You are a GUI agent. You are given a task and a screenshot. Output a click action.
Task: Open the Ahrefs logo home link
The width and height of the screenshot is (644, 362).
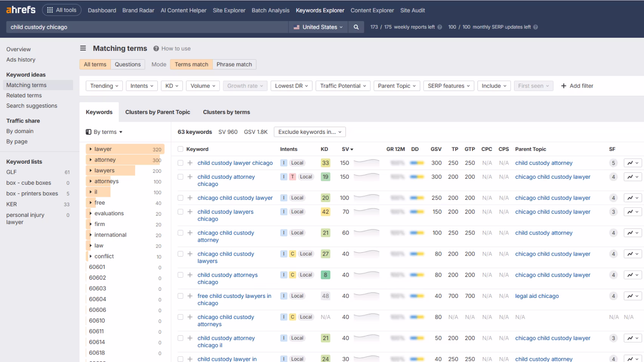pyautogui.click(x=21, y=10)
